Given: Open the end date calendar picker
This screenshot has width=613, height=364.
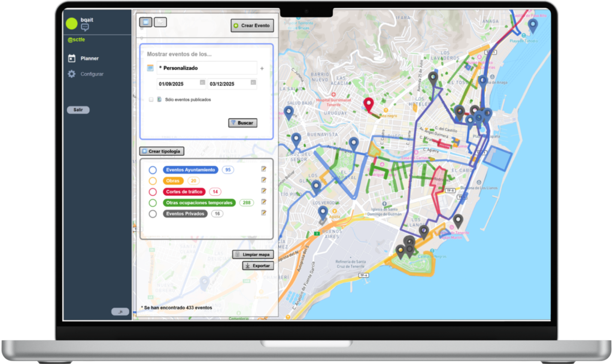Looking at the screenshot, I should [x=253, y=83].
